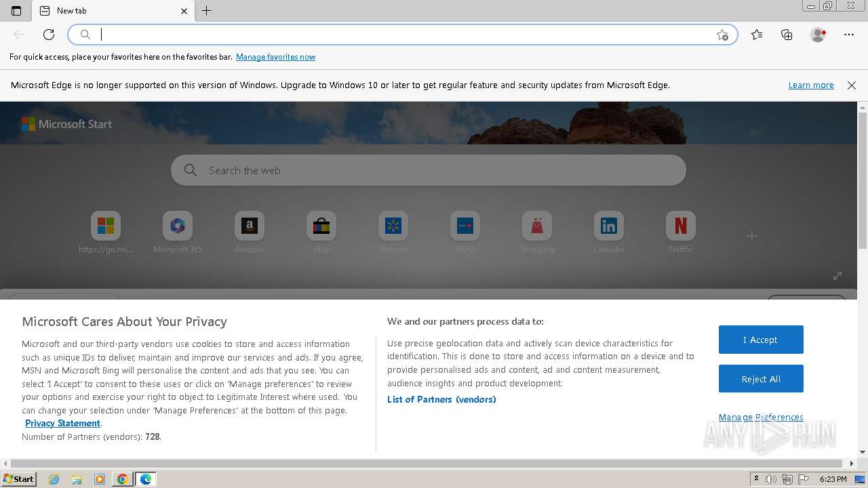Viewport: 868px width, 488px height.
Task: Select Microsoft Edge in the taskbar
Action: [x=146, y=479]
